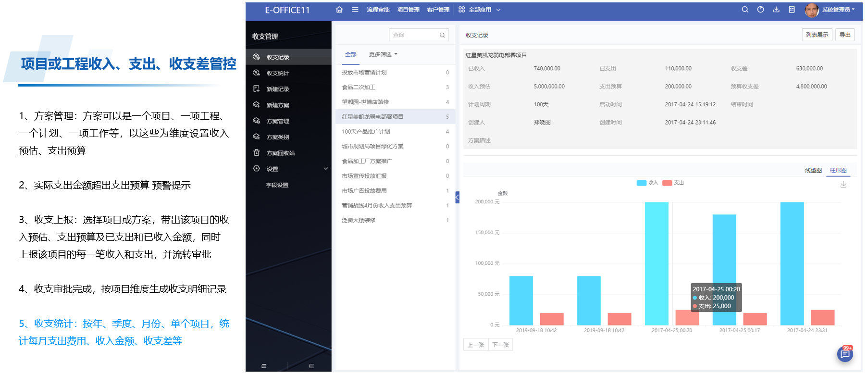868x375 pixels.
Task: Open the 系统管理员 user dropdown
Action: pyautogui.click(x=838, y=10)
